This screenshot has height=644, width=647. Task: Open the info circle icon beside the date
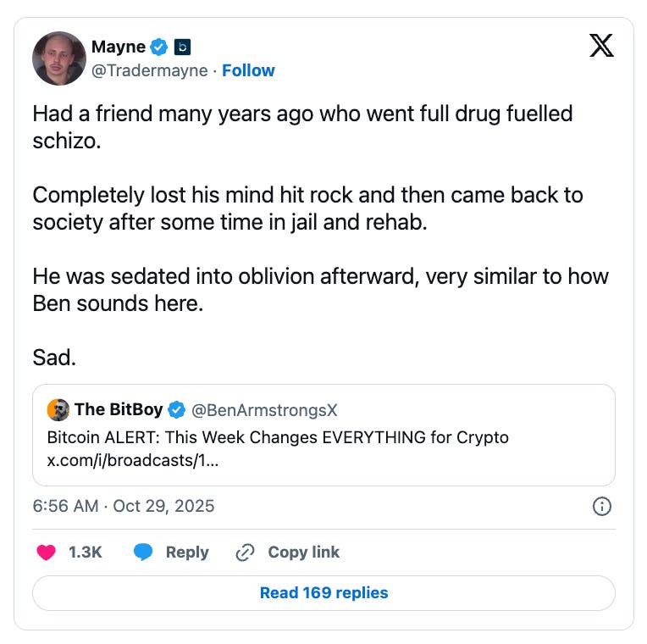[x=601, y=506]
